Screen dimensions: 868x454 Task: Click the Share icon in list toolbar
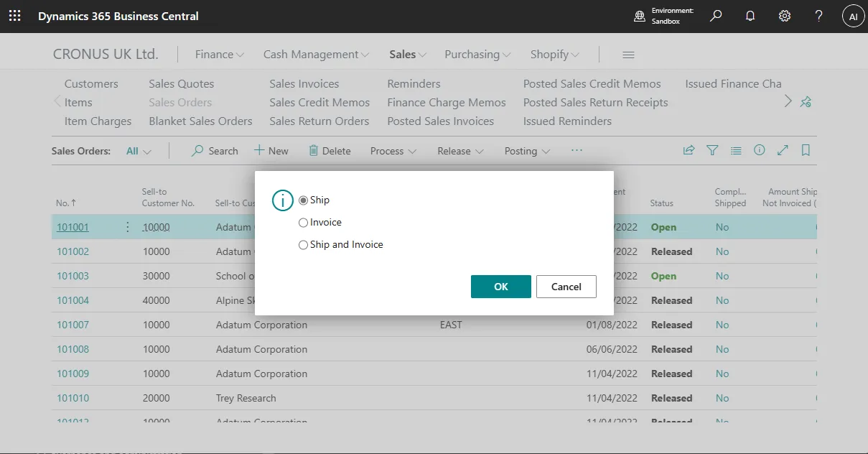(x=689, y=150)
